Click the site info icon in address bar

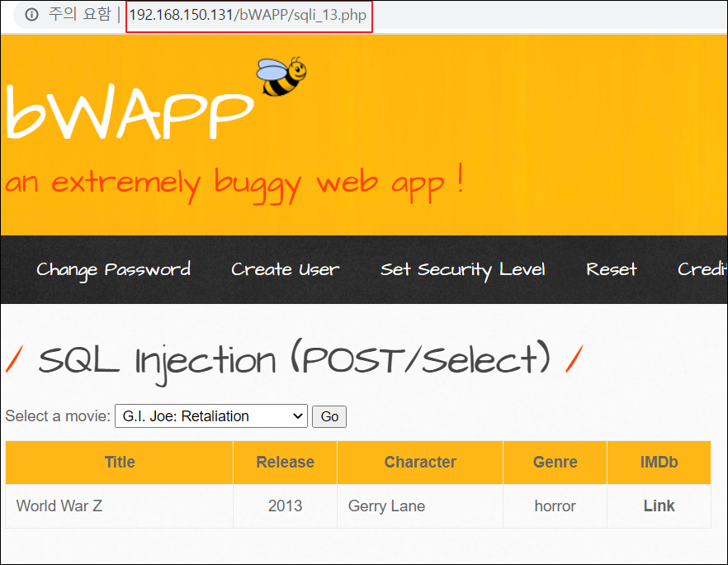pos(31,15)
